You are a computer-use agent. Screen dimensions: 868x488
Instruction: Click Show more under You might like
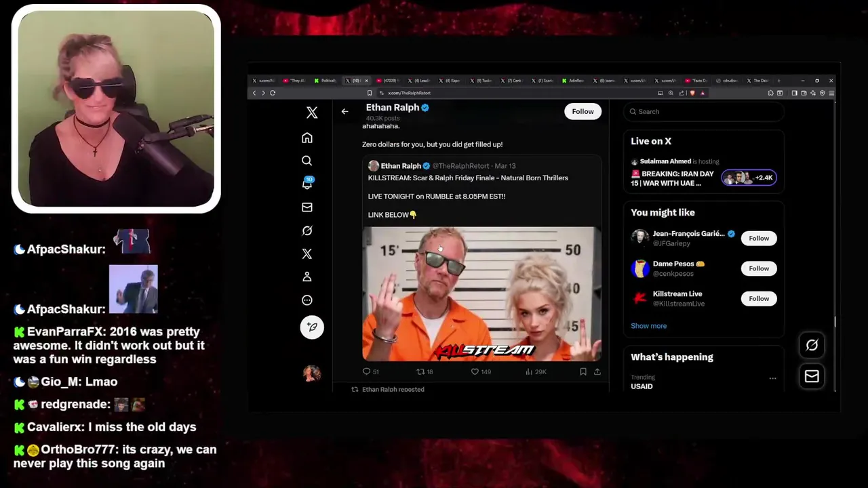tap(649, 326)
